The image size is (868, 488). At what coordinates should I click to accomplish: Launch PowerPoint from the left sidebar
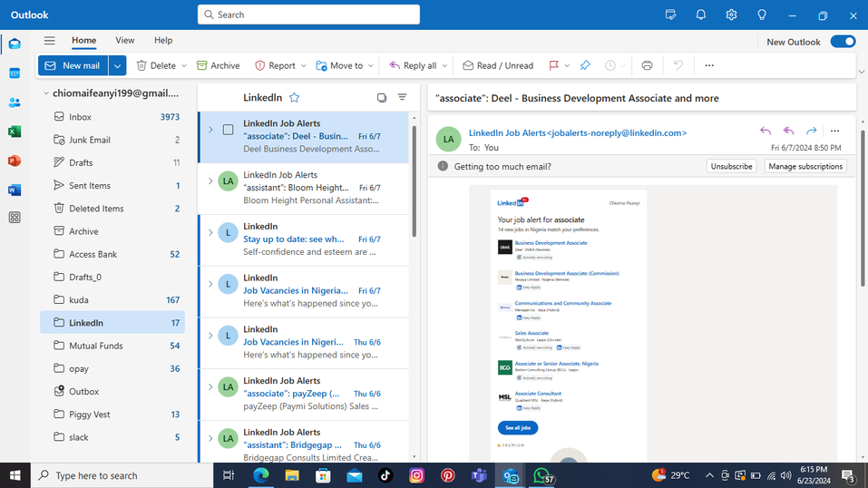pos(15,161)
